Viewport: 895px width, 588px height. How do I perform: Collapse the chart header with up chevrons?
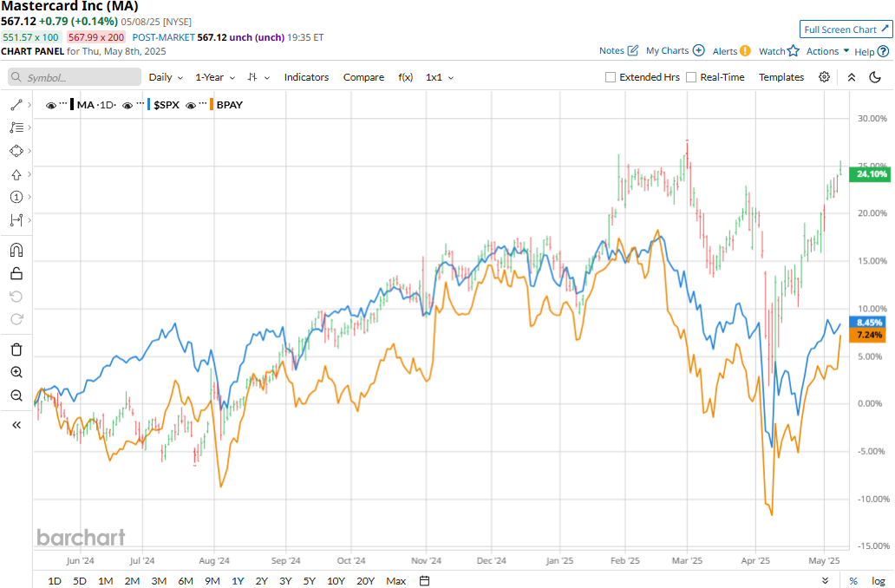[x=851, y=77]
